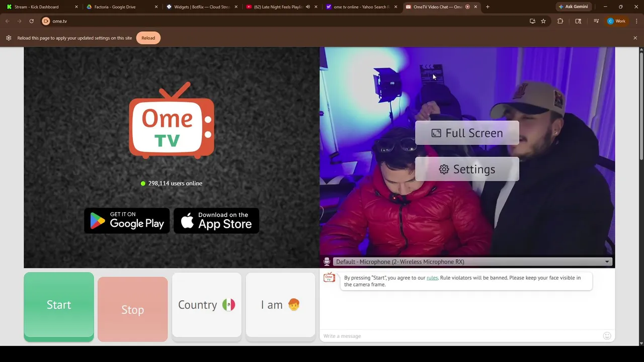Open the Chrome three-dot menu
Viewport: 644px width, 362px height.
tap(637, 21)
